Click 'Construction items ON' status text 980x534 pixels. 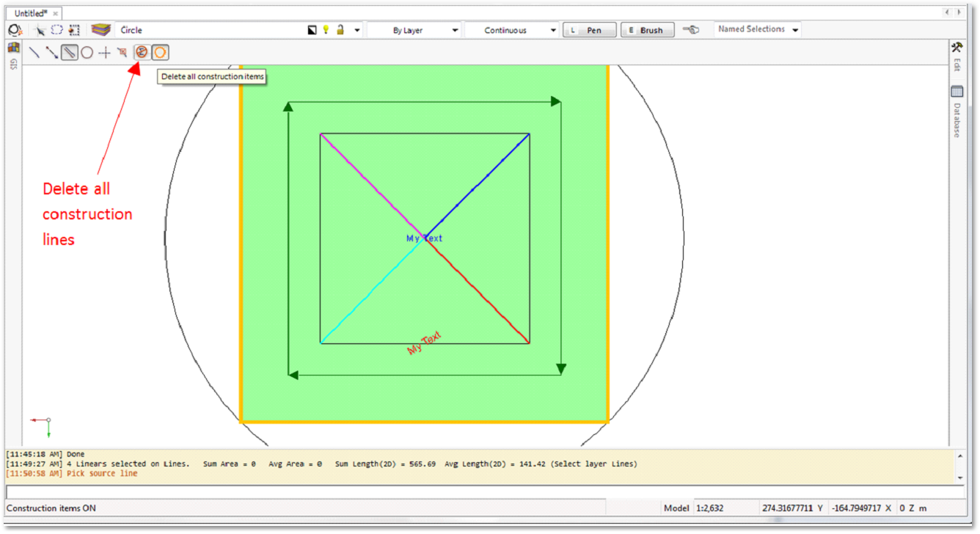(x=51, y=508)
